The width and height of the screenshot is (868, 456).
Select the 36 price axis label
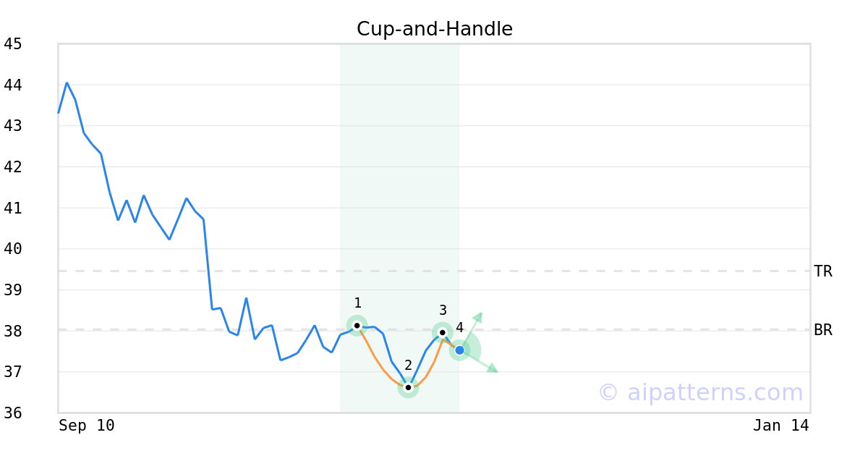click(13, 413)
